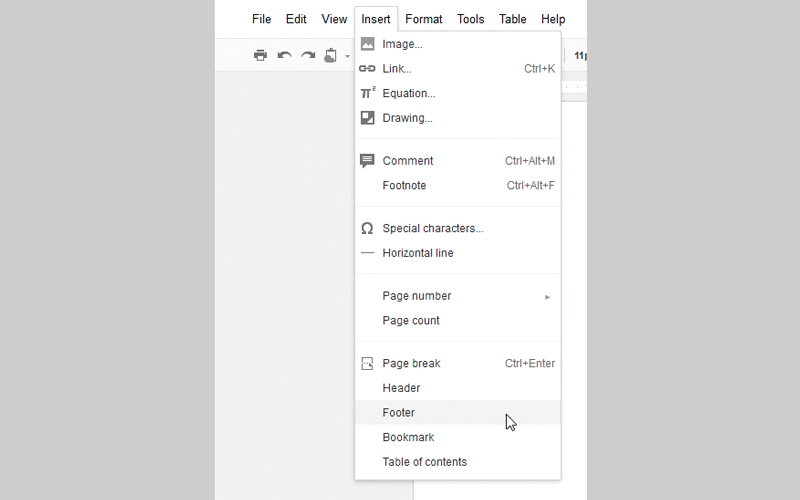Select Footer in the Insert menu

[399, 412]
